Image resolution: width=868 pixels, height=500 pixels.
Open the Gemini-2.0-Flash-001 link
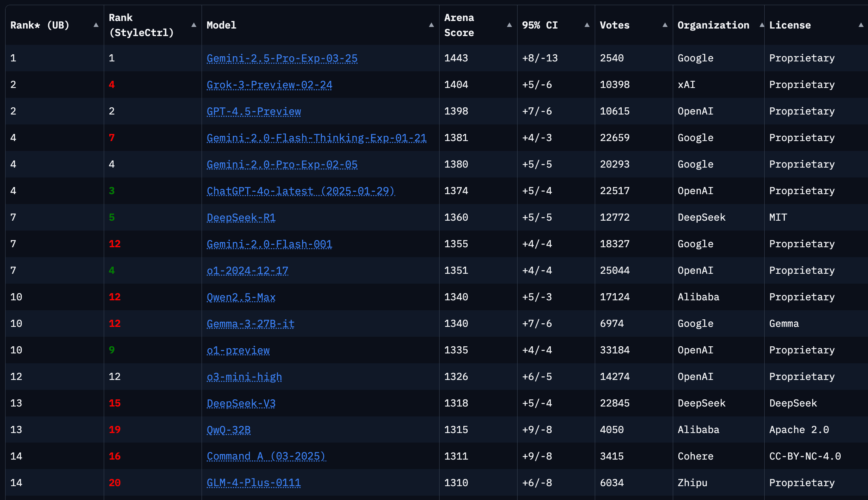click(x=269, y=244)
